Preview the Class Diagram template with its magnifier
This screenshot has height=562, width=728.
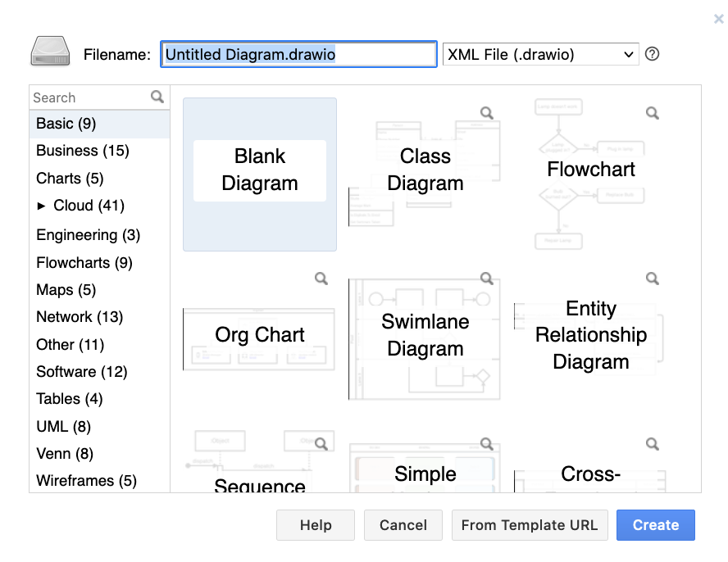click(x=487, y=113)
